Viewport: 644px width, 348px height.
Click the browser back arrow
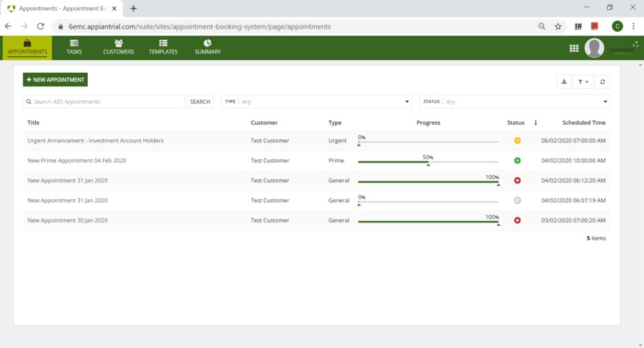(x=8, y=26)
